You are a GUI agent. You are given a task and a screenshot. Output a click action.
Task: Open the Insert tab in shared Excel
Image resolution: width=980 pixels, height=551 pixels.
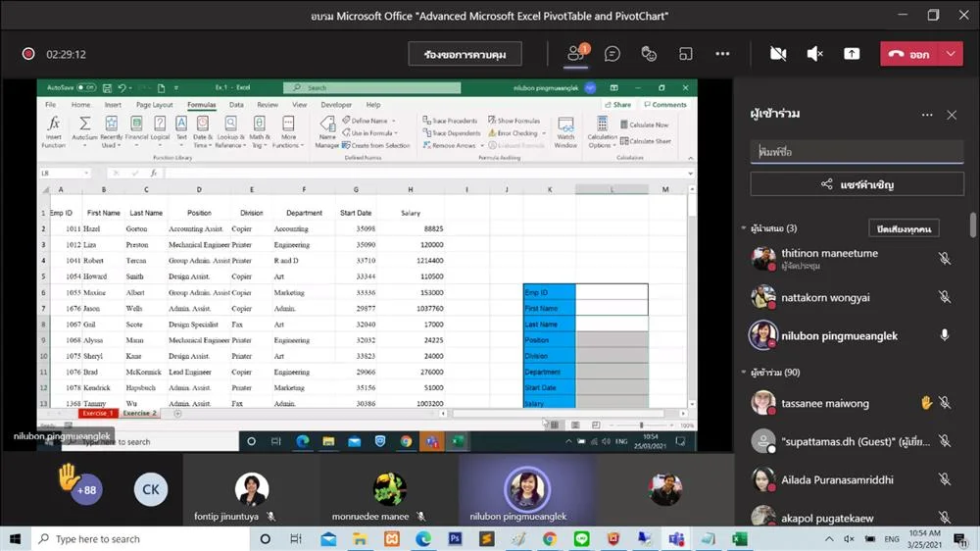click(113, 105)
